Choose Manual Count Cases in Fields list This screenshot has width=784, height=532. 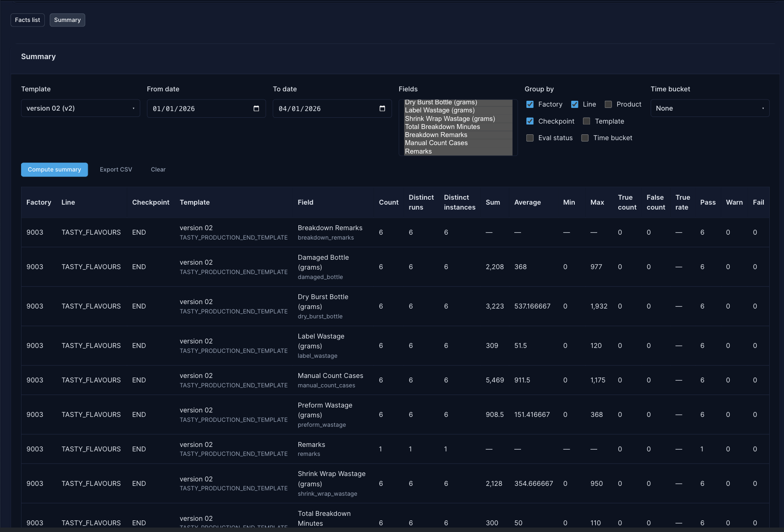coord(436,143)
